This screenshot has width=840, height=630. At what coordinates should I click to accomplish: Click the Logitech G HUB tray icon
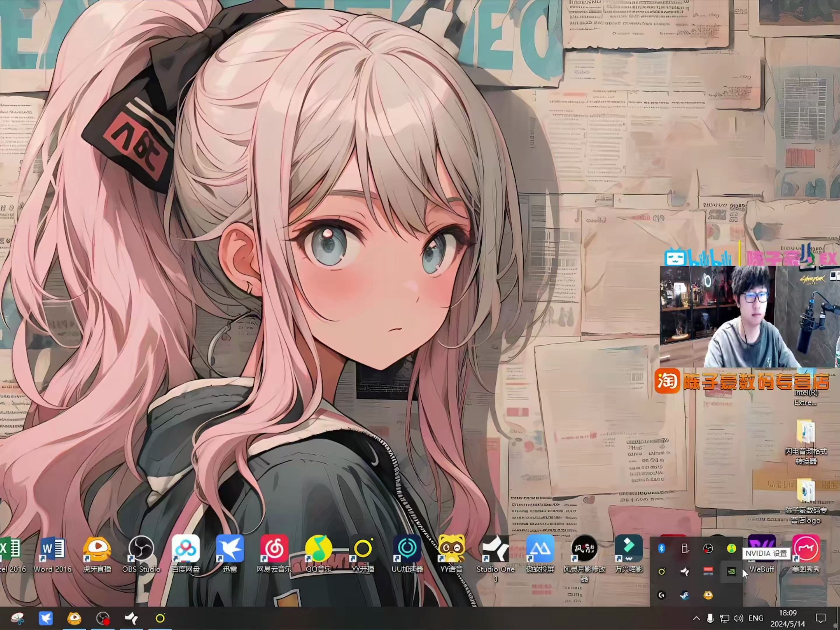point(662,595)
